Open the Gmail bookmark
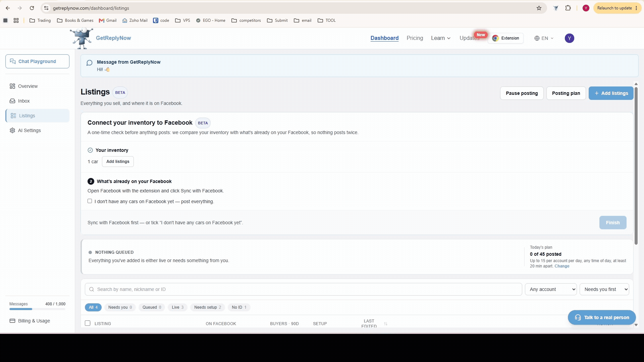The width and height of the screenshot is (644, 362). pyautogui.click(x=108, y=20)
